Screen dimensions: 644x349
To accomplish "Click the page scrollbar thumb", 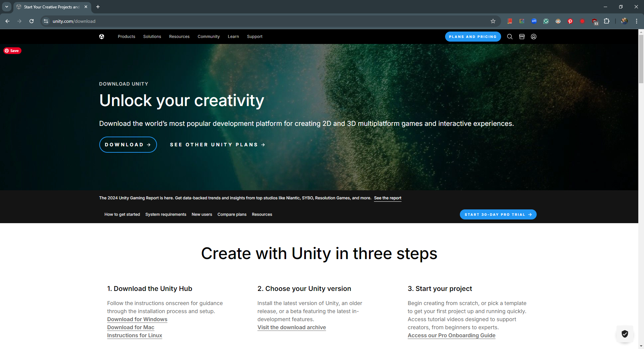I will [x=641, y=59].
